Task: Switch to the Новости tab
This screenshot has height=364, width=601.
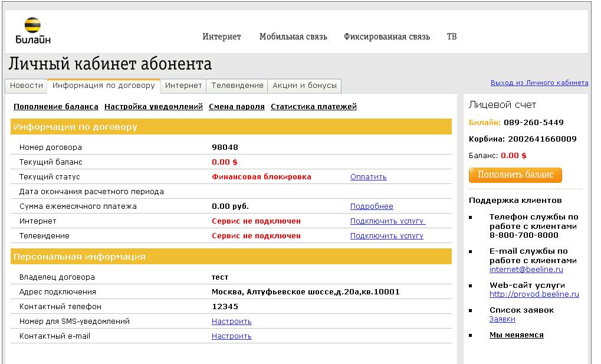Action: tap(27, 86)
